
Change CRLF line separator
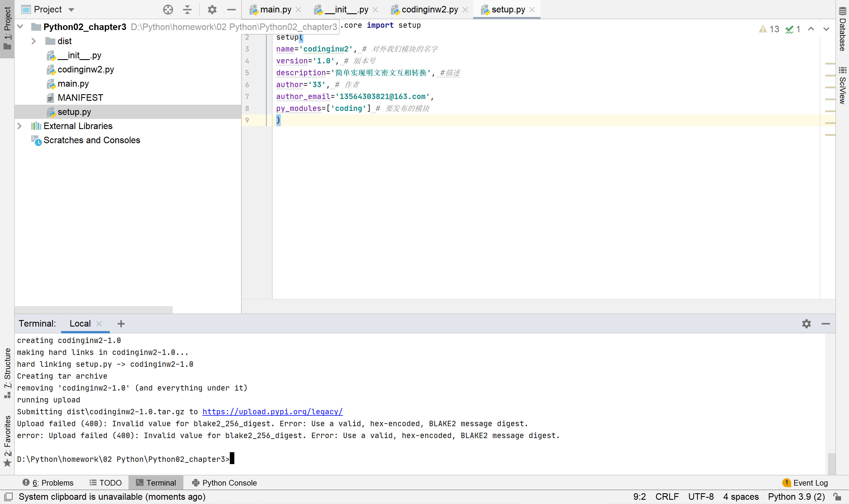(x=667, y=497)
